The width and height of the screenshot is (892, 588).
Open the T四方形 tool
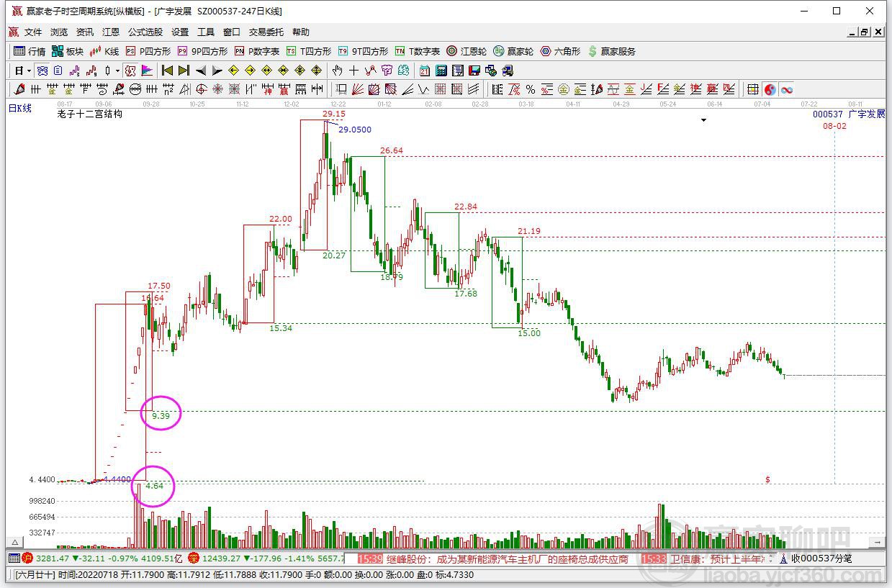309,51
